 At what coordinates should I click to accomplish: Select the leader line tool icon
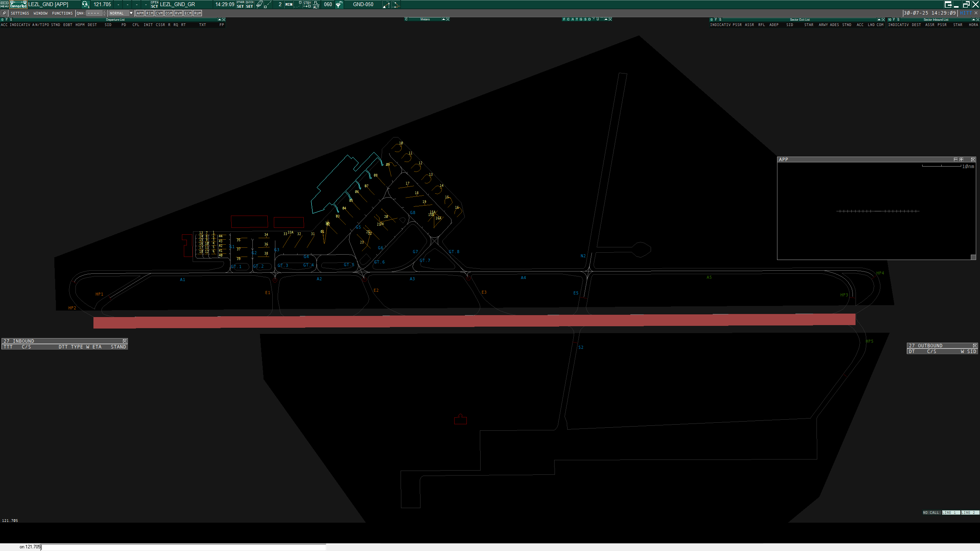pos(268,4)
